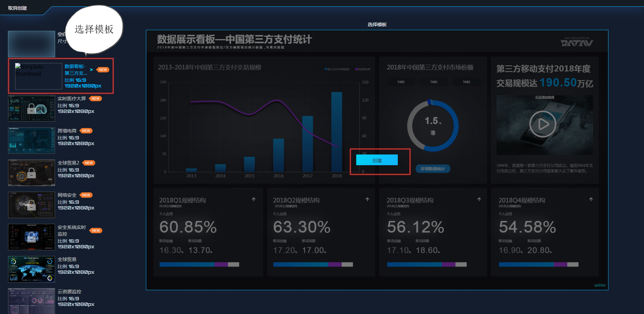
Task: Choose the 安全系统实时监控 template thumbnail
Action: tap(32, 237)
